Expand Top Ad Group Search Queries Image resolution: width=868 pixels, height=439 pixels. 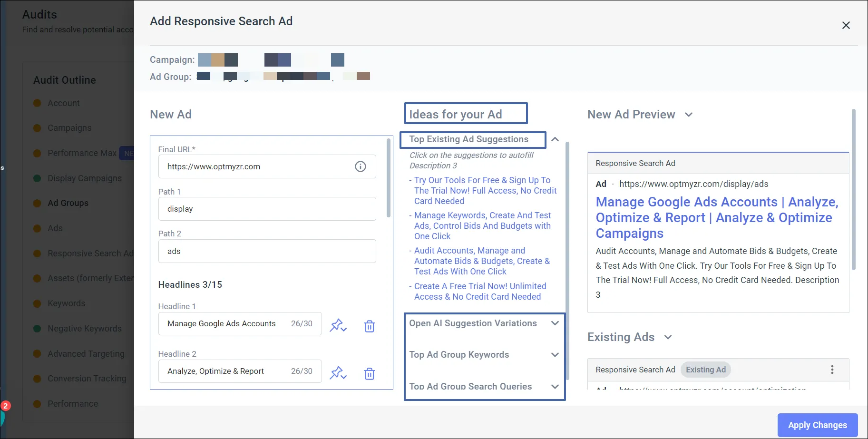555,386
